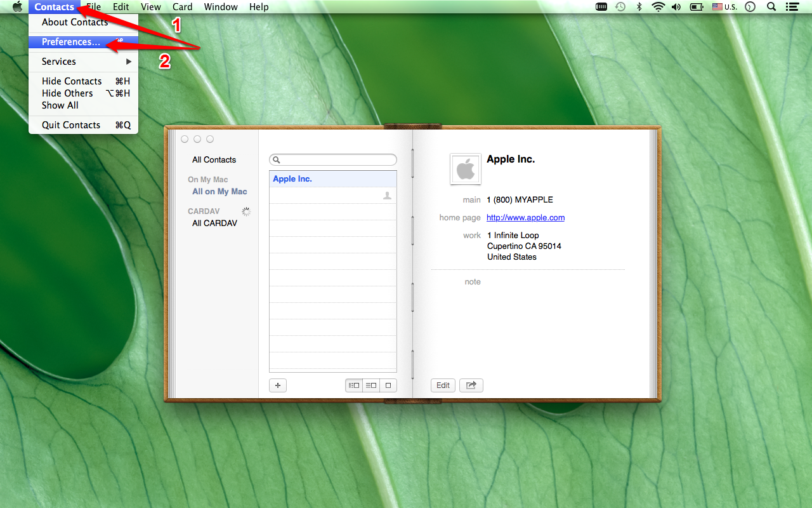Close the Contacts window

tap(185, 139)
